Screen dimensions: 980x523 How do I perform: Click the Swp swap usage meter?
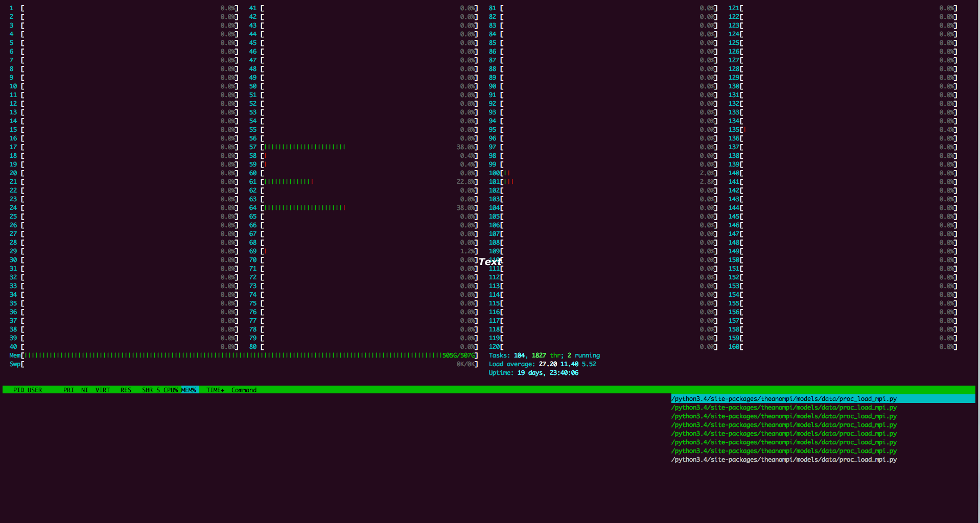(x=244, y=364)
